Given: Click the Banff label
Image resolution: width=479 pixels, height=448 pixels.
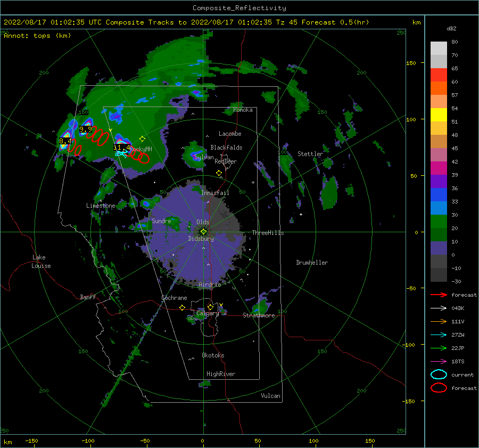Looking at the screenshot, I should point(88,297).
